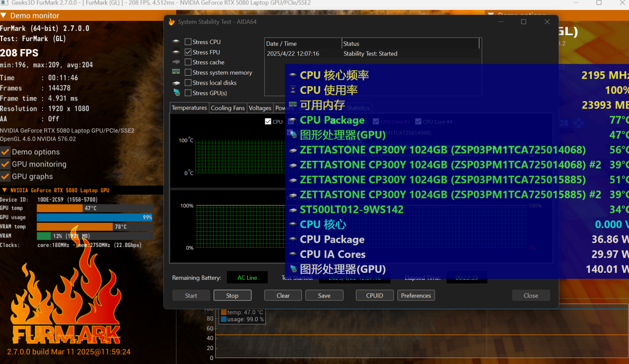Turn off the GPU monitoring checkbox
629x364 pixels.
click(x=5, y=164)
